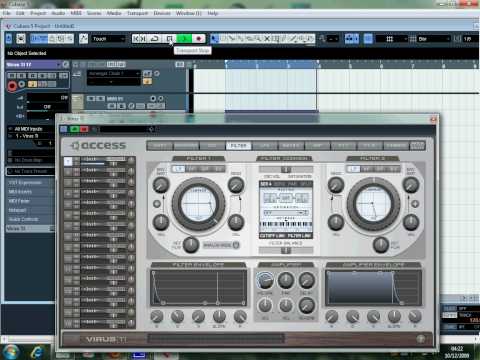This screenshot has height=360, width=480.
Task: Switch to the LFO tab in Virus plugin
Action: (x=265, y=146)
